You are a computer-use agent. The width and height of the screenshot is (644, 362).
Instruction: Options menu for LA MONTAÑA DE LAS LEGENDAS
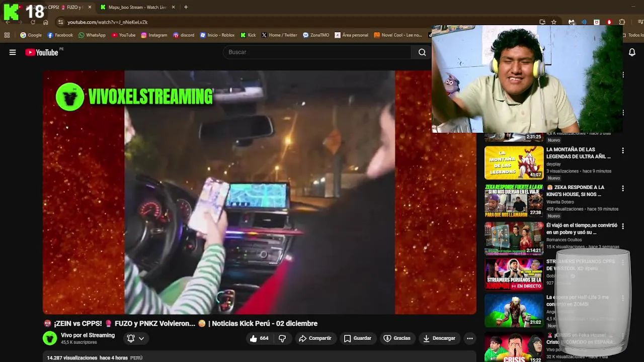[623, 150]
